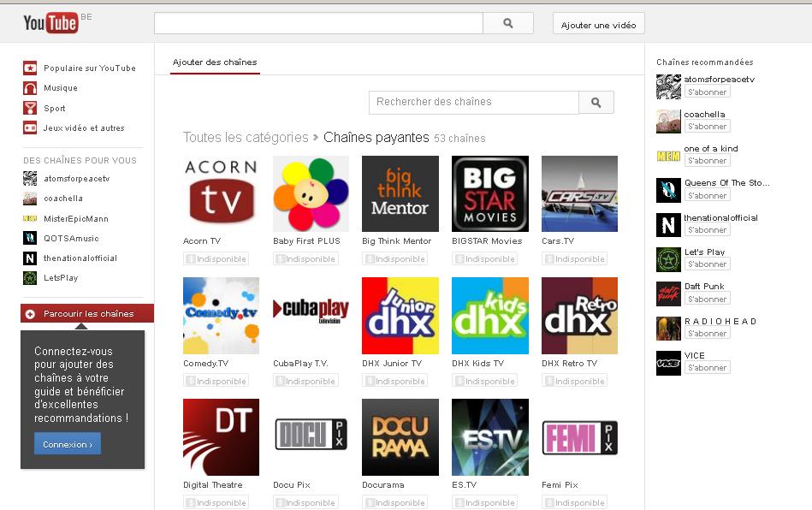
Task: Open Populaire sur YouTube star icon
Action: pyautogui.click(x=30, y=68)
